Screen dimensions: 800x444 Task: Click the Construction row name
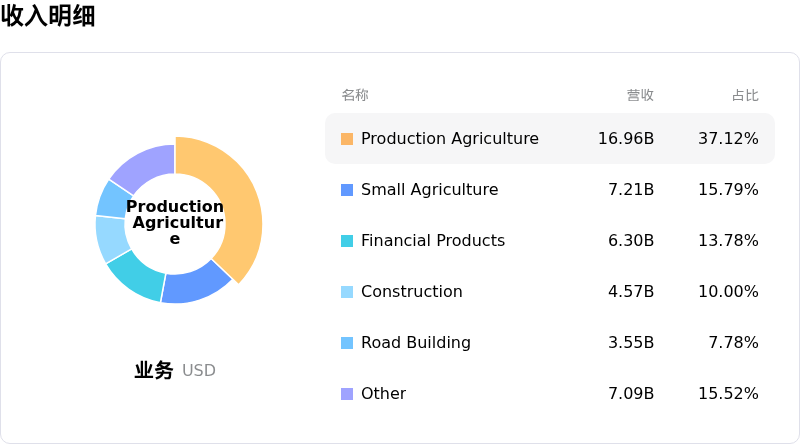pos(411,292)
